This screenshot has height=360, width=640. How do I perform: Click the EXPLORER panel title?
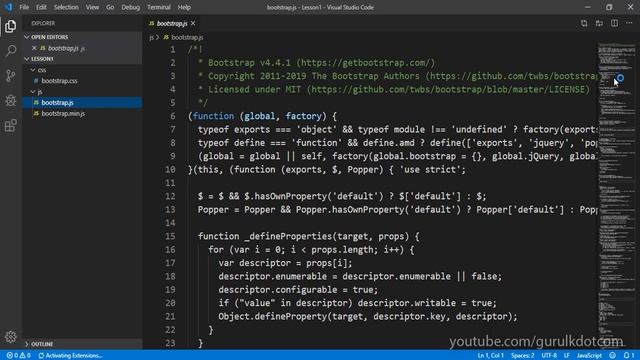click(x=43, y=23)
